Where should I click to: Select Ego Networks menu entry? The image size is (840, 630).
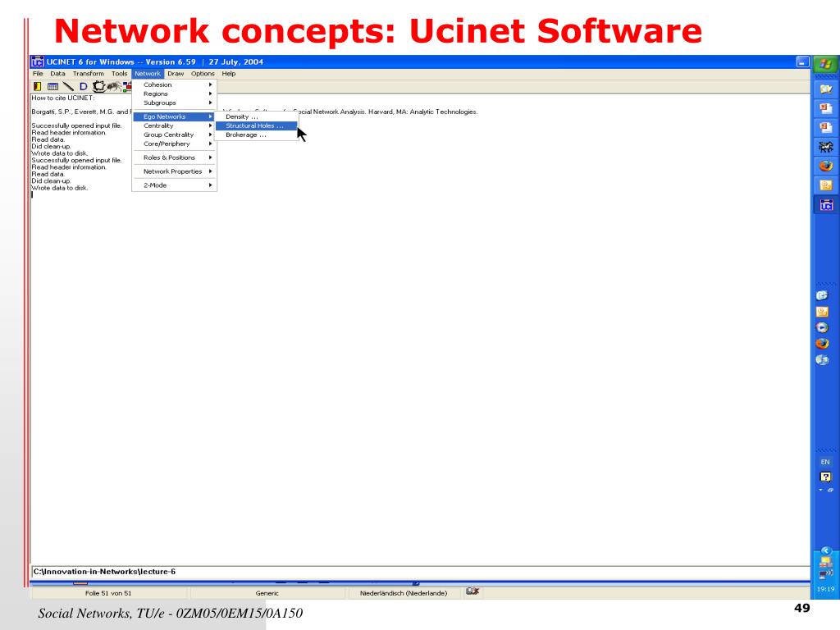pyautogui.click(x=174, y=116)
